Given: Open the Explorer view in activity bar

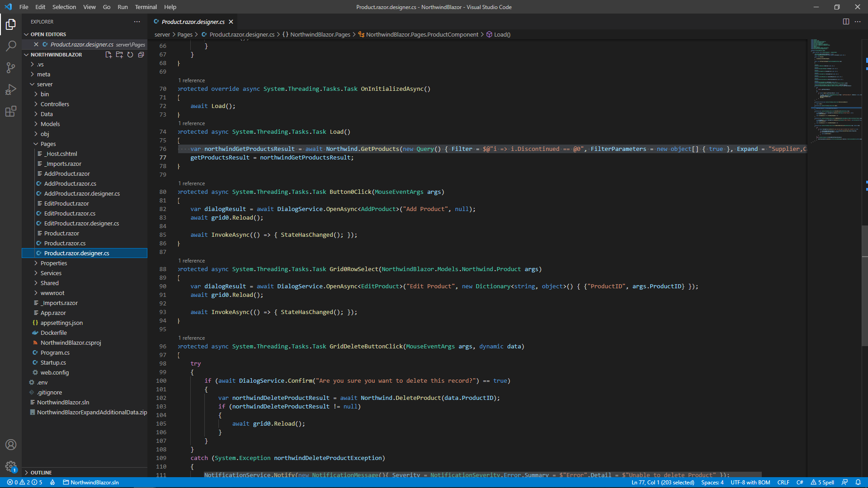Looking at the screenshot, I should pyautogui.click(x=11, y=24).
